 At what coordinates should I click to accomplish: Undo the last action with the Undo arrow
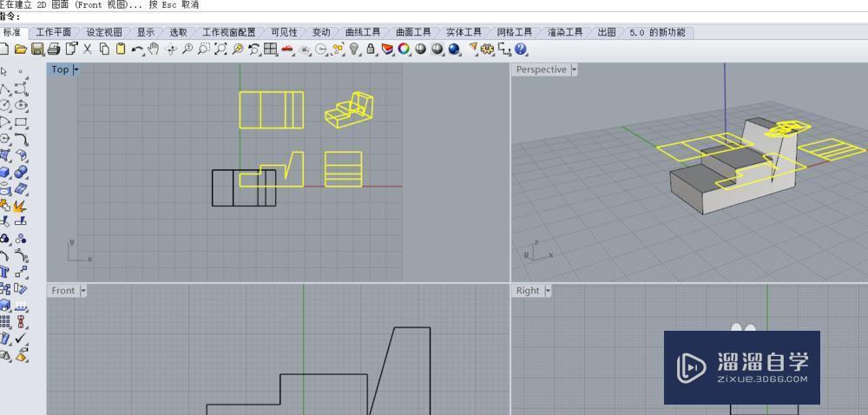pyautogui.click(x=137, y=49)
